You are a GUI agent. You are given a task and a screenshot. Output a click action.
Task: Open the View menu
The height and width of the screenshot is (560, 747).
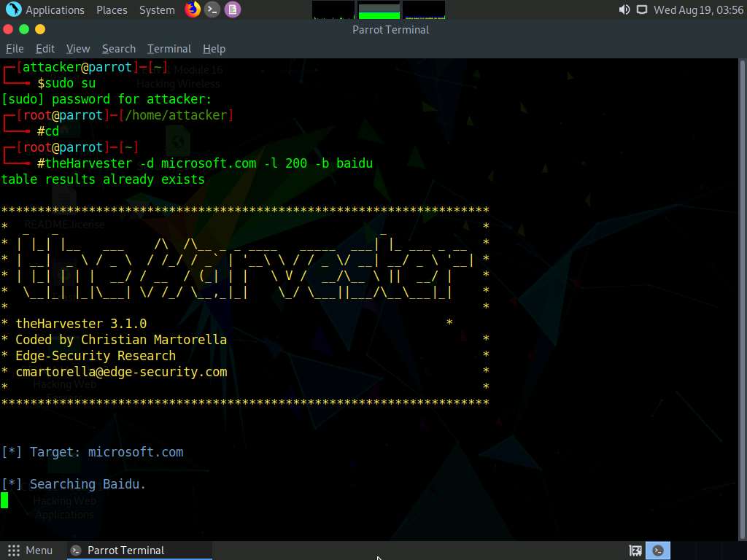(x=78, y=49)
